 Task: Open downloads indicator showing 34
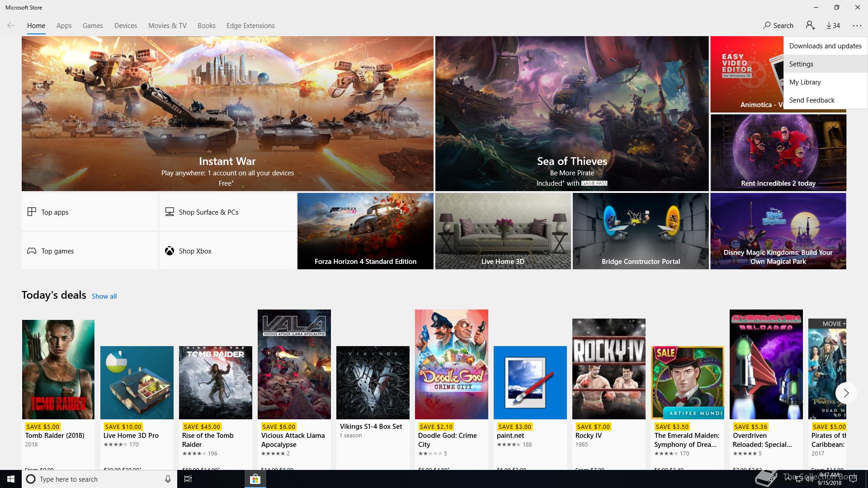point(833,26)
